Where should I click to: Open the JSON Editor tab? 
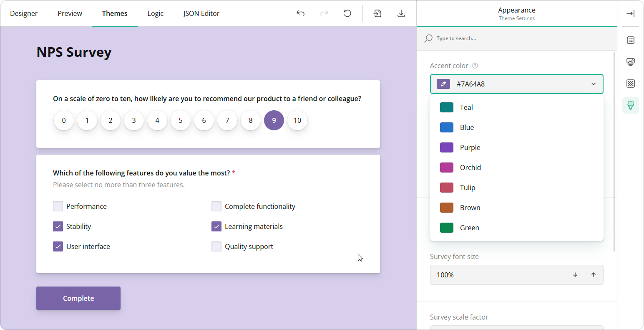tap(201, 13)
